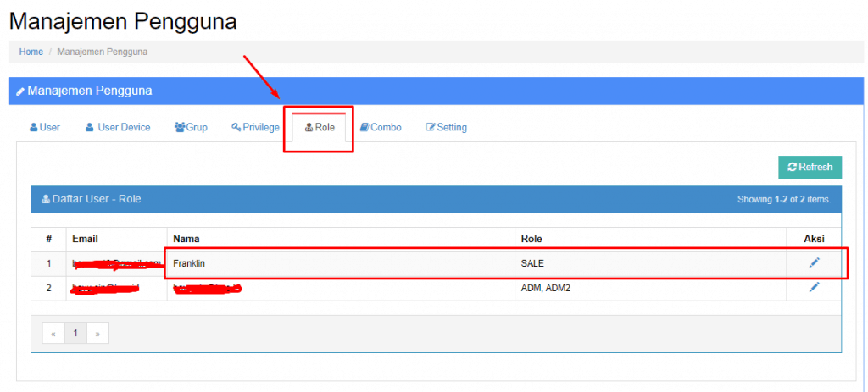Click row number 1 cell

tap(48, 263)
